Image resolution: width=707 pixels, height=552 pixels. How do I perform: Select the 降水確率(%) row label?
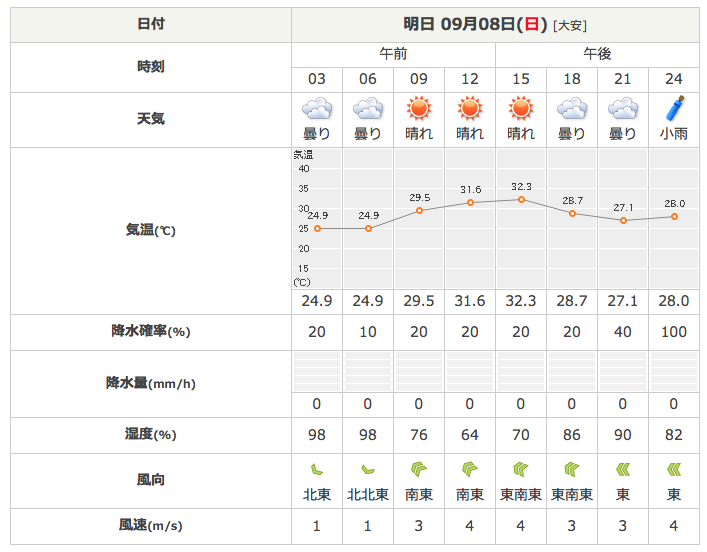[151, 332]
